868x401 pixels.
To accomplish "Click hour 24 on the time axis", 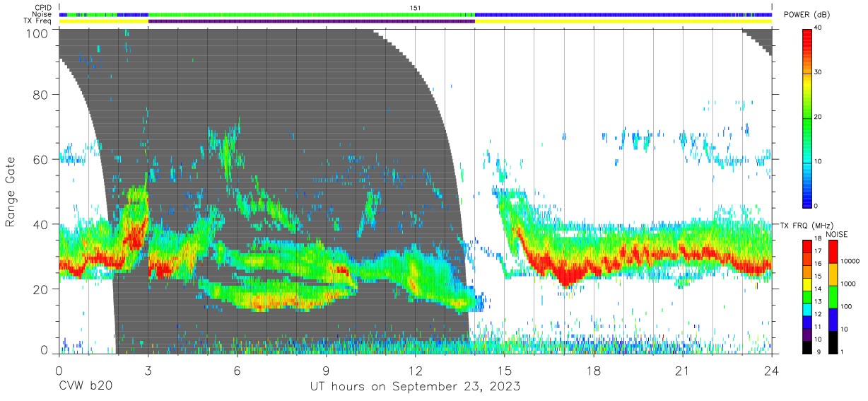I will [772, 370].
